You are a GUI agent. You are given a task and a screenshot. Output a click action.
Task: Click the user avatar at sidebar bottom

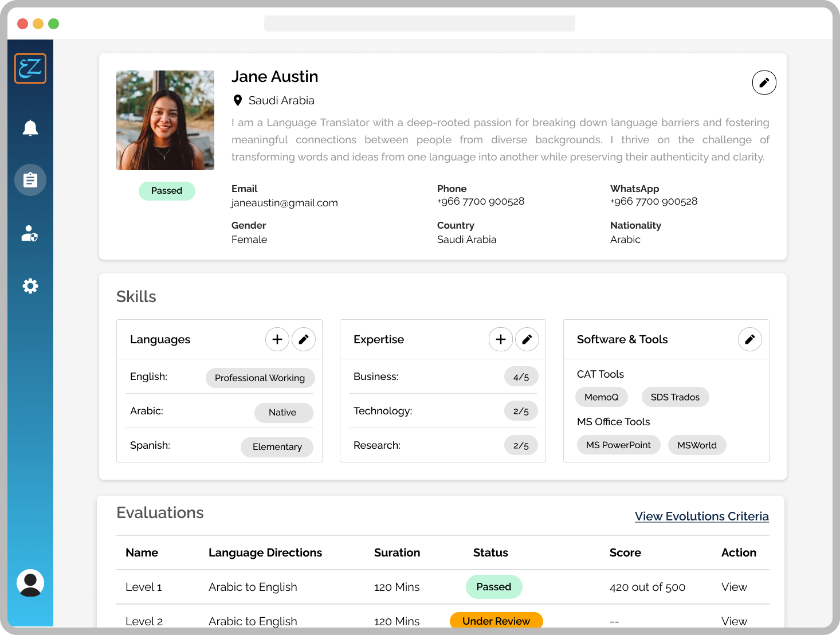(x=30, y=583)
